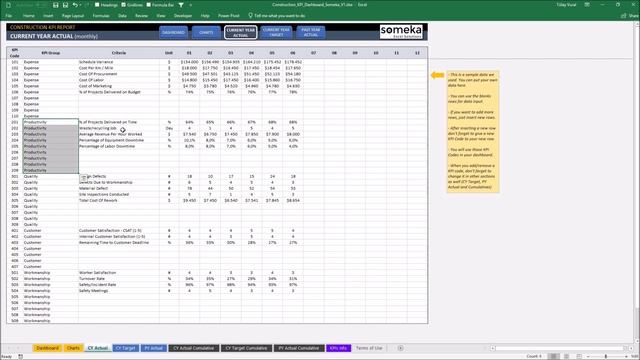Switch to the PY Actual sheet tab
The width and height of the screenshot is (640, 360).
click(153, 348)
